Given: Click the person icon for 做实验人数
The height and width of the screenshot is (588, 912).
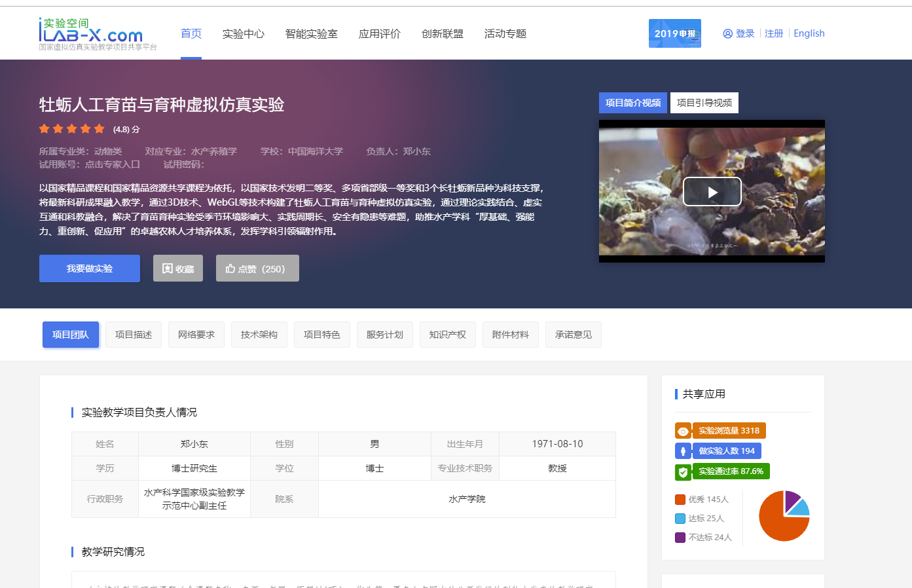Looking at the screenshot, I should pos(683,451).
